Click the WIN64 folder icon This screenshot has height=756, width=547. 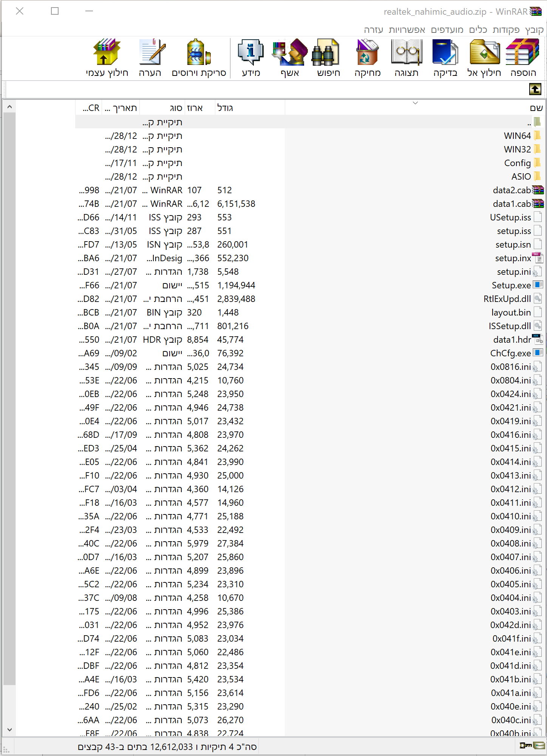538,135
